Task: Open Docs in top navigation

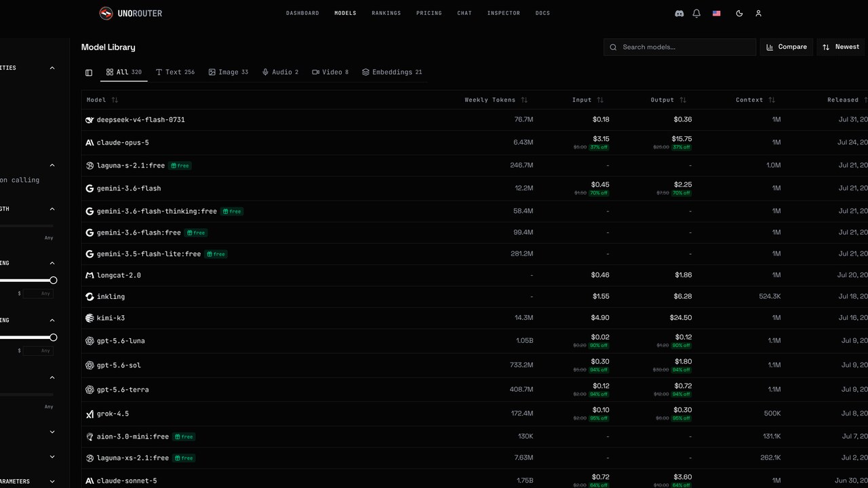Action: pos(542,13)
